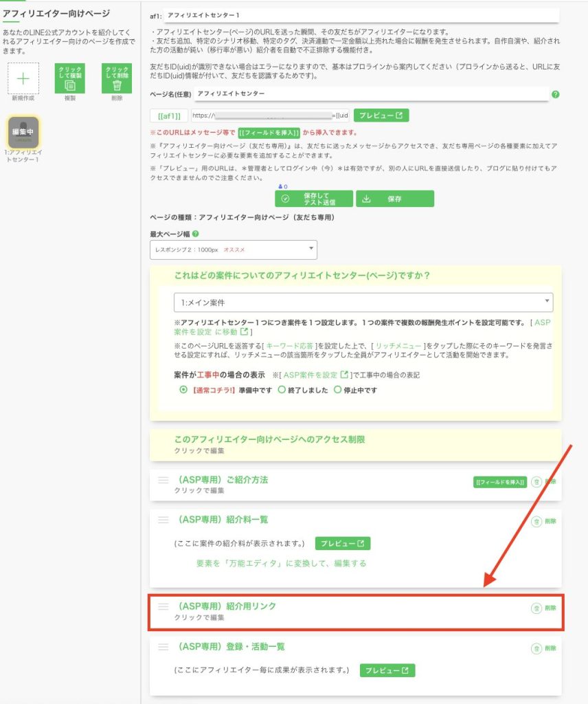The height and width of the screenshot is (704, 588).
Task: Select the 停止中です radio option
Action: tap(337, 390)
